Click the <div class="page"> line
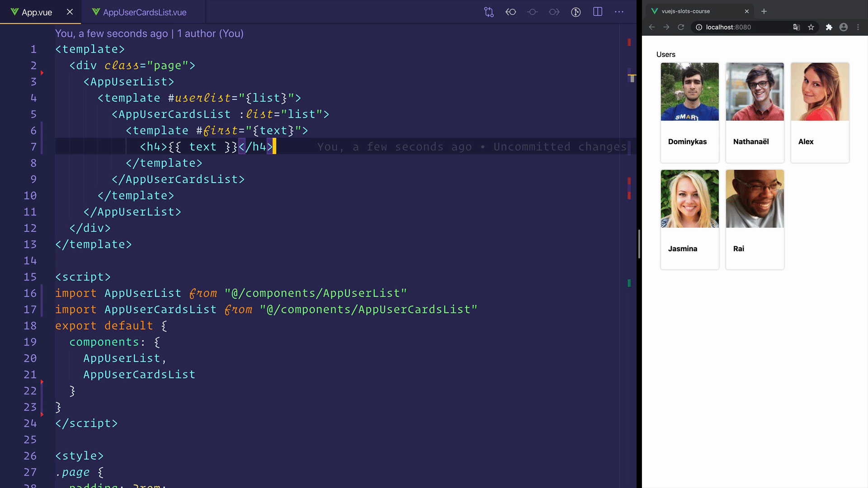 [132, 66]
